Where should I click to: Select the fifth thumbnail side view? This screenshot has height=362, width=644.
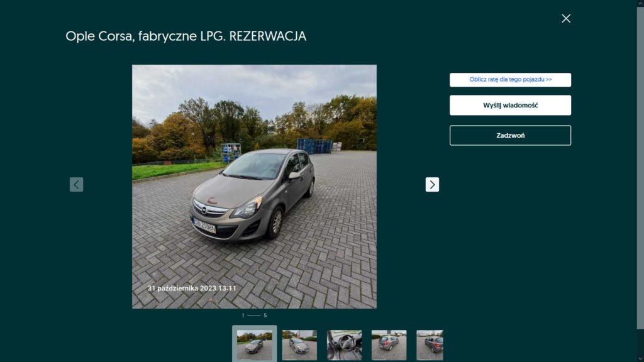430,345
